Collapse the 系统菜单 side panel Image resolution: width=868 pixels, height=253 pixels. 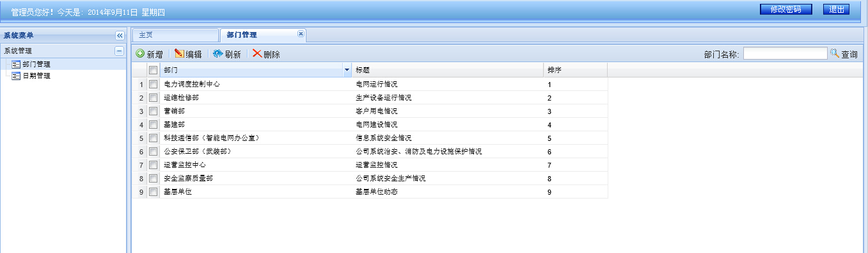pos(119,35)
